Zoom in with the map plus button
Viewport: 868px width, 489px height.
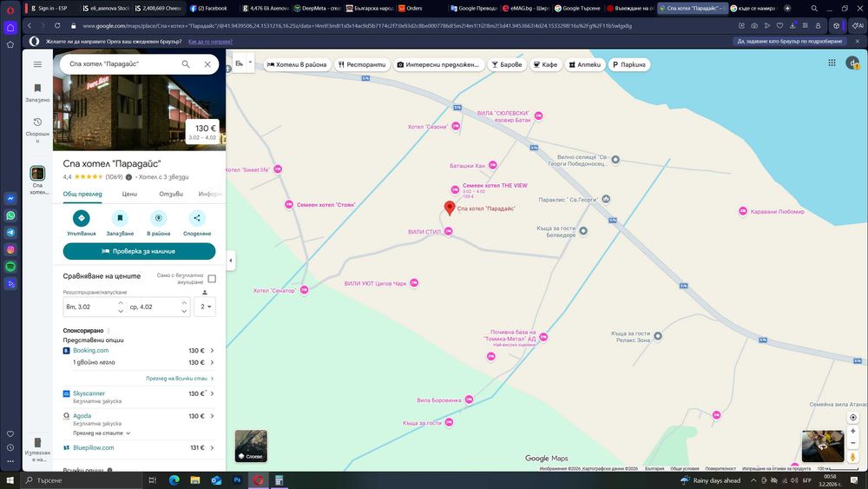853,431
